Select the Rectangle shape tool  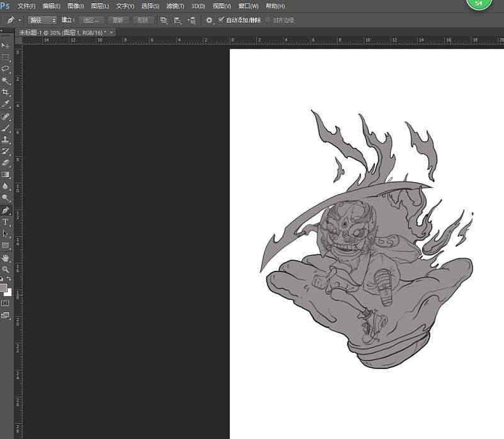5,246
